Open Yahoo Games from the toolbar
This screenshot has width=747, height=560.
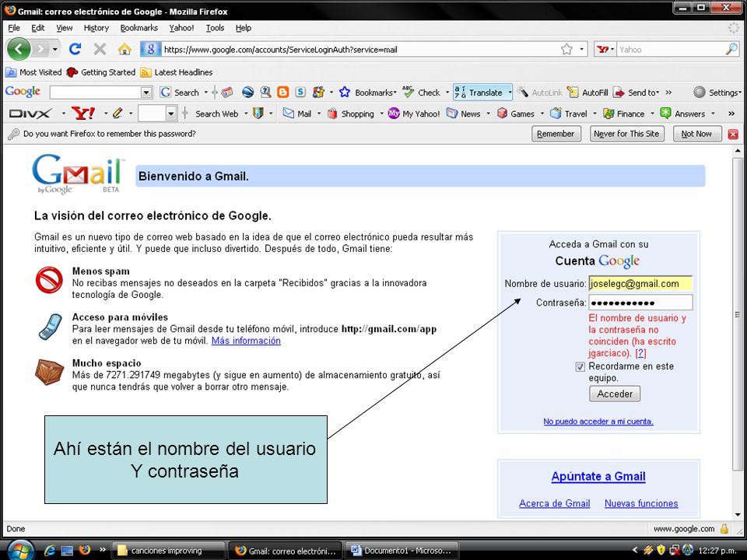click(x=515, y=114)
